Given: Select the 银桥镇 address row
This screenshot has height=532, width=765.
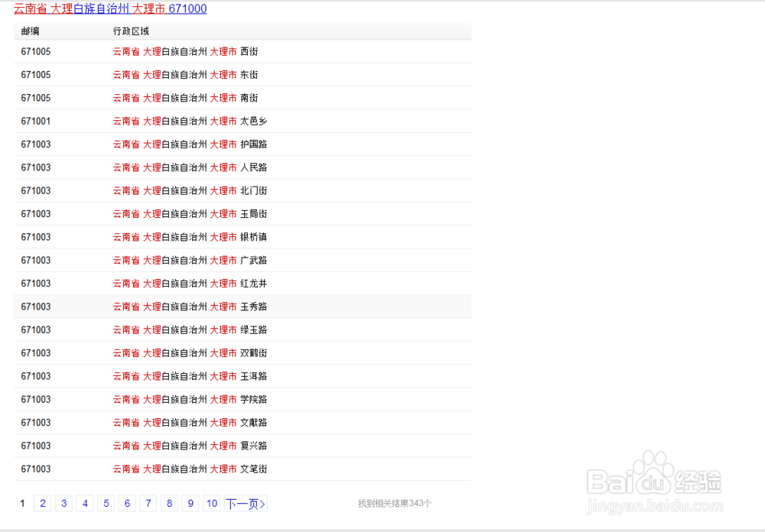Looking at the screenshot, I should (x=243, y=237).
